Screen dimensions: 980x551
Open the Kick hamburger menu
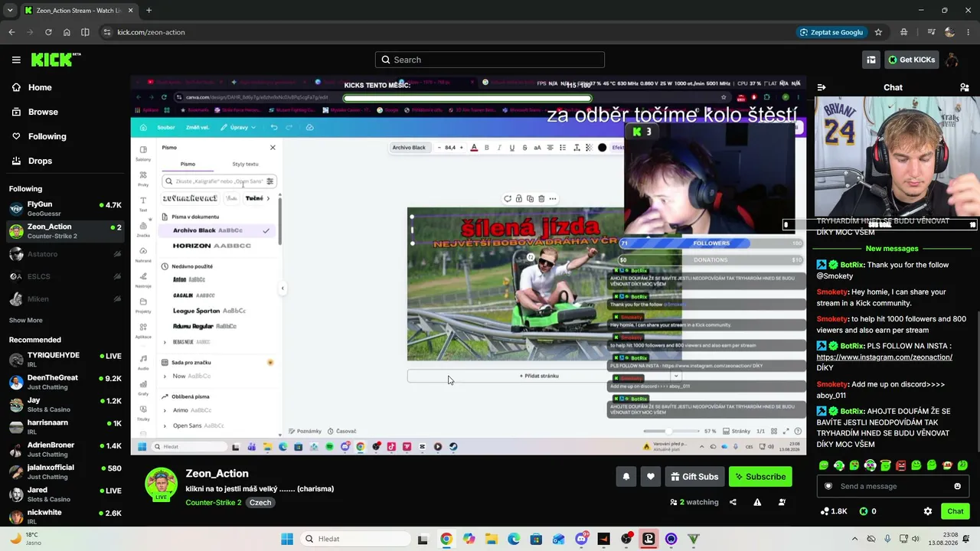[16, 60]
